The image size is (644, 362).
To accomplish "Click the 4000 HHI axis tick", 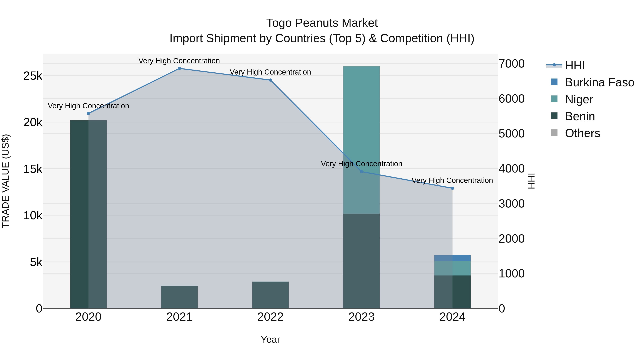I will click(511, 169).
